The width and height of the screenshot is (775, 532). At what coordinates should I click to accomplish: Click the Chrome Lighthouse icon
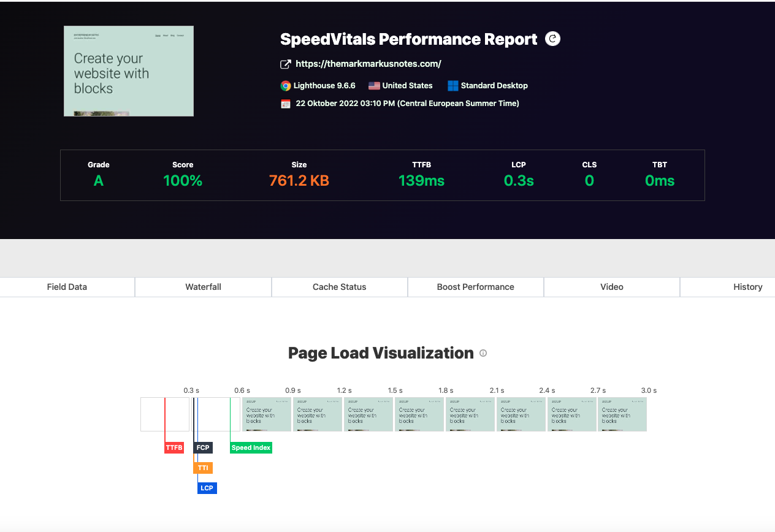click(286, 86)
